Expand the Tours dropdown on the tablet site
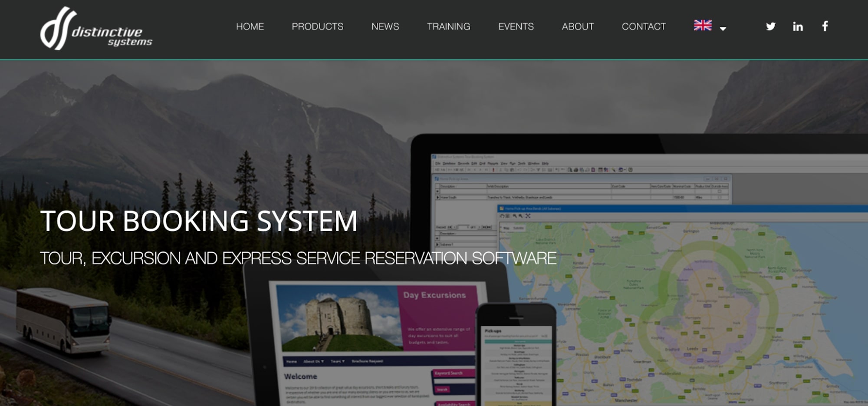Image resolution: width=868 pixels, height=406 pixels. pyautogui.click(x=338, y=361)
